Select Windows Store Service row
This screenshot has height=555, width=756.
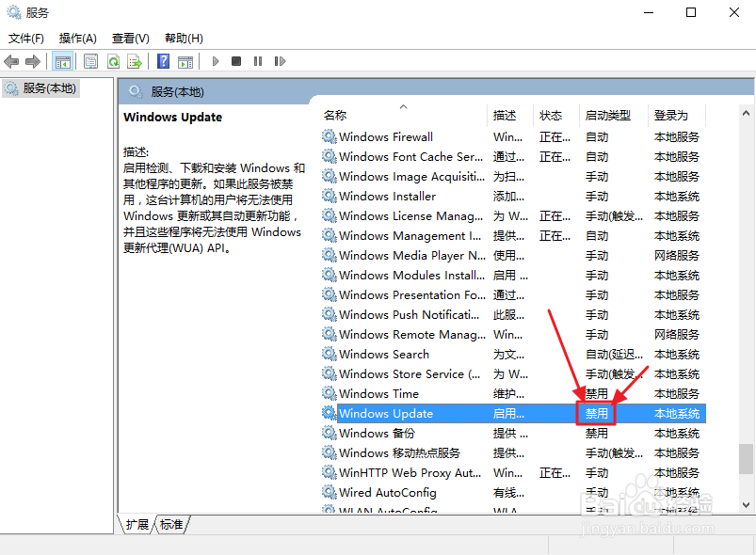(513, 373)
